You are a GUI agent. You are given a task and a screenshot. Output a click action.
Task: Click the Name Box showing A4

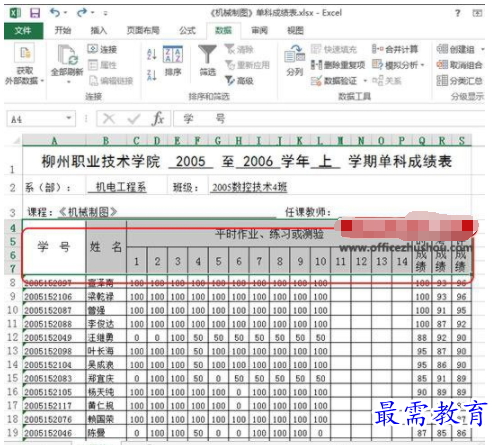pos(36,119)
